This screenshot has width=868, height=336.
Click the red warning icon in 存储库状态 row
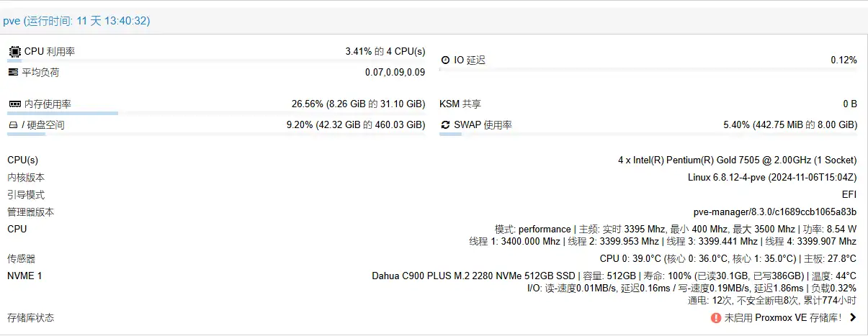tap(716, 317)
